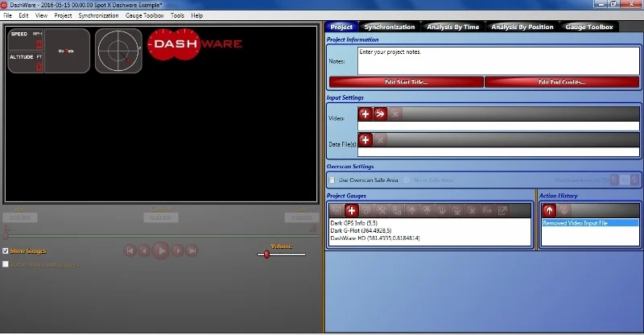
Task: Click the move gauge to top arrow icon
Action: [x=427, y=210]
